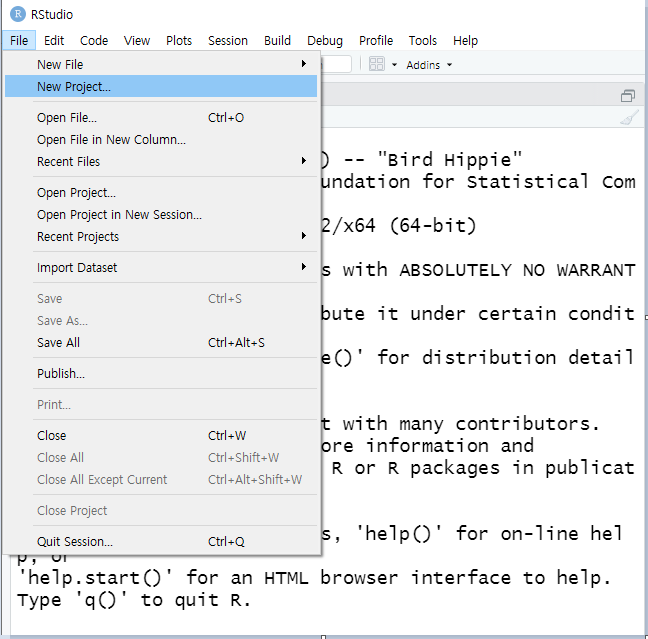
Task: Open the Edit menu
Action: click(54, 41)
